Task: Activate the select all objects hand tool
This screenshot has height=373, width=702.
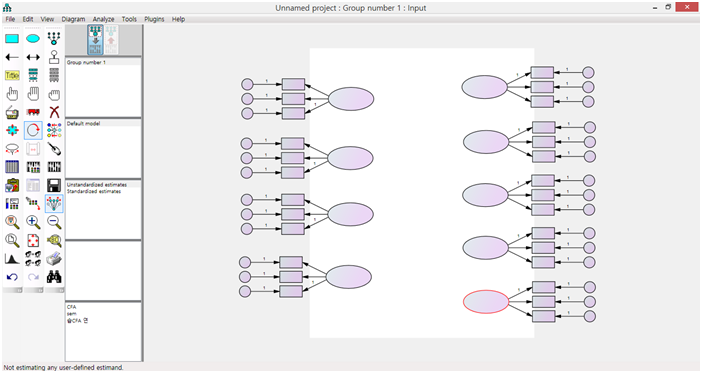Action: click(x=33, y=94)
